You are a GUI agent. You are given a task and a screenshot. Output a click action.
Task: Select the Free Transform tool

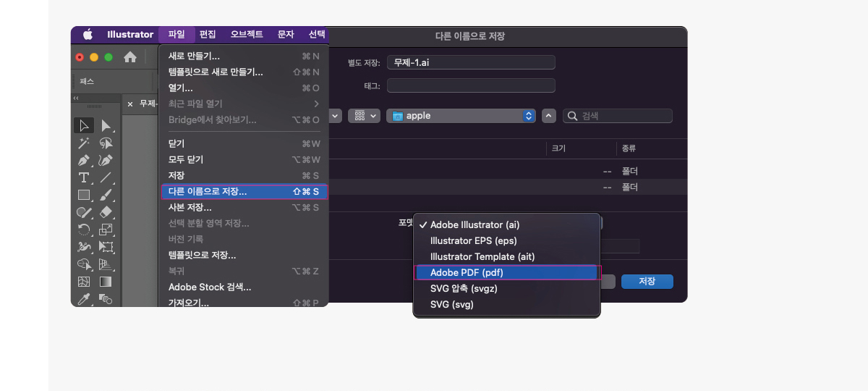pyautogui.click(x=106, y=247)
